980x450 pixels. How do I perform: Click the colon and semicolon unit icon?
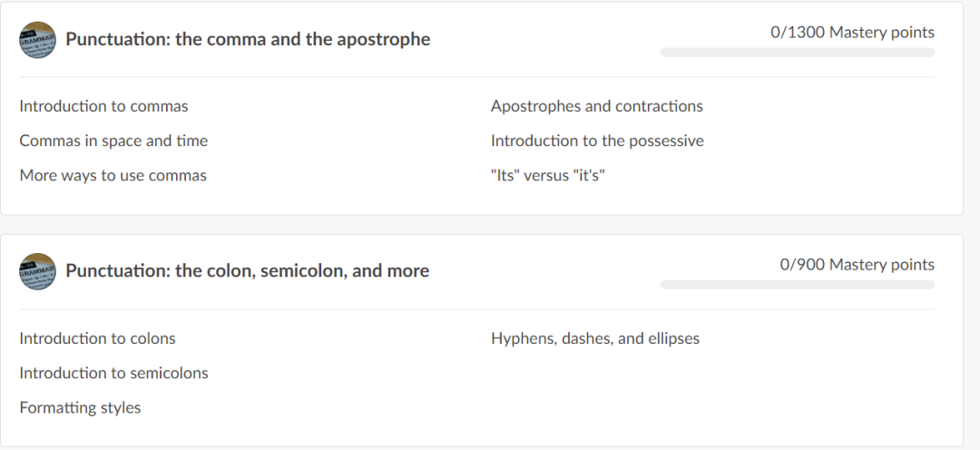pos(37,271)
